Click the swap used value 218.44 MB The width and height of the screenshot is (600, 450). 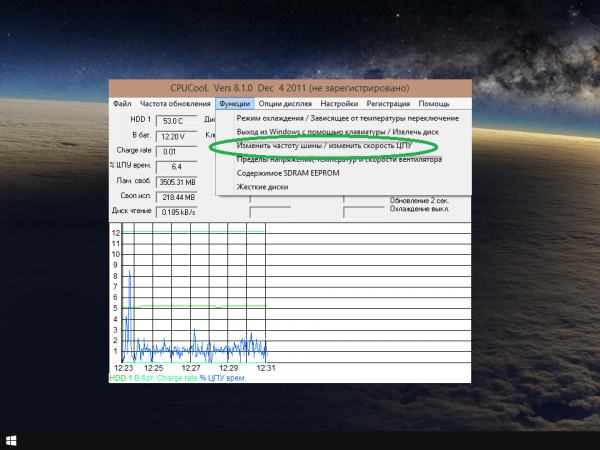coord(176,197)
